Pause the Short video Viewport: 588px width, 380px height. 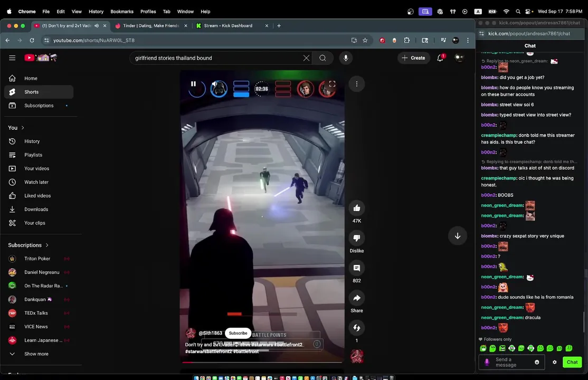193,84
